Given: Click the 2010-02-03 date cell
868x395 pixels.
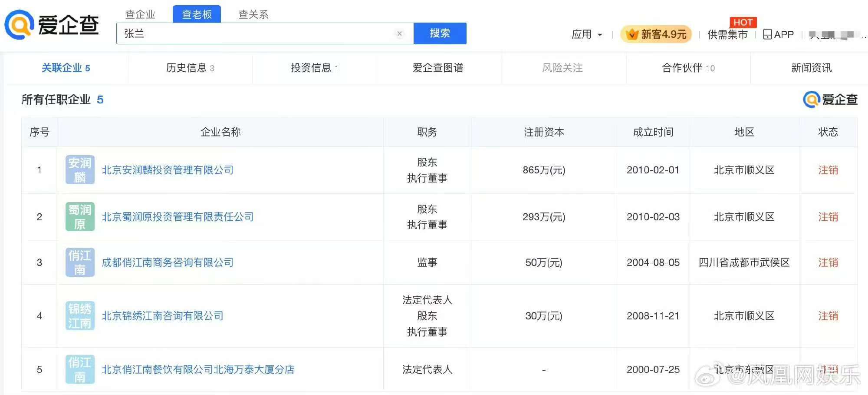Looking at the screenshot, I should tap(653, 217).
